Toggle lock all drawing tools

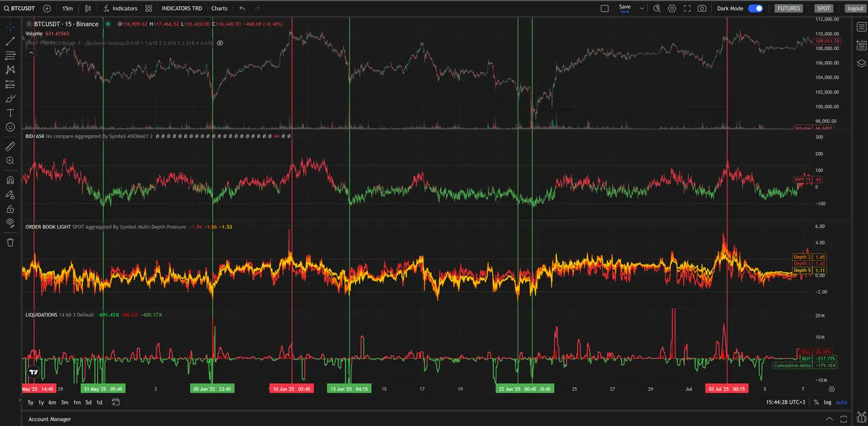pos(10,209)
